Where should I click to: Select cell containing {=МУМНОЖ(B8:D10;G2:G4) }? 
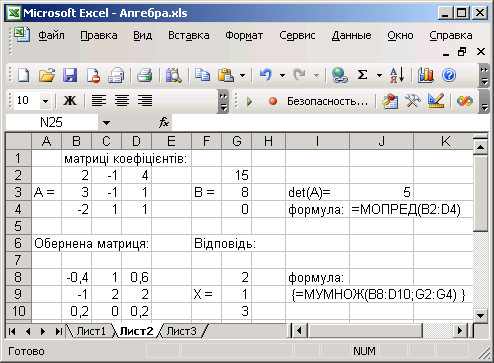pyautogui.click(x=317, y=294)
